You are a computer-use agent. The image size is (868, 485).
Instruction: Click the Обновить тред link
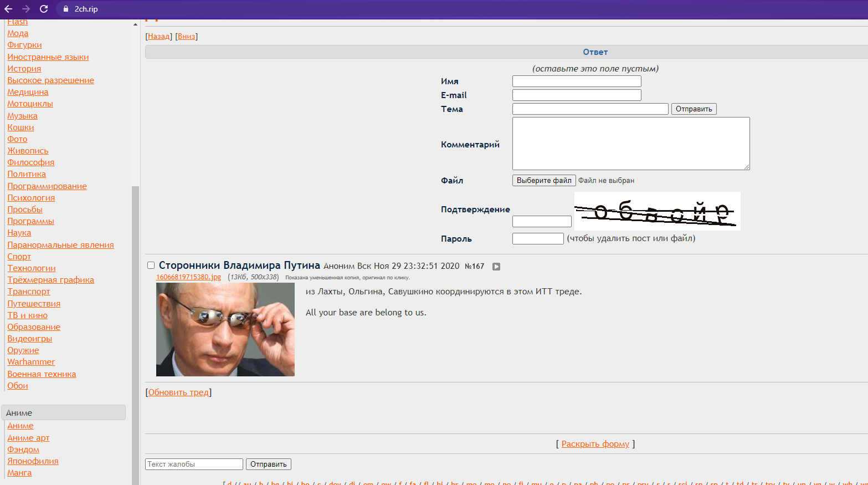point(178,392)
